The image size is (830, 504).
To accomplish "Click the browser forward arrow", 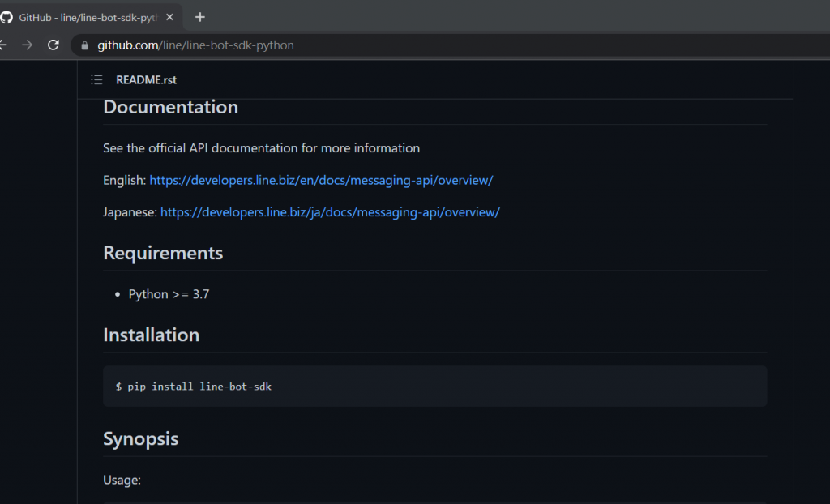I will click(x=27, y=45).
